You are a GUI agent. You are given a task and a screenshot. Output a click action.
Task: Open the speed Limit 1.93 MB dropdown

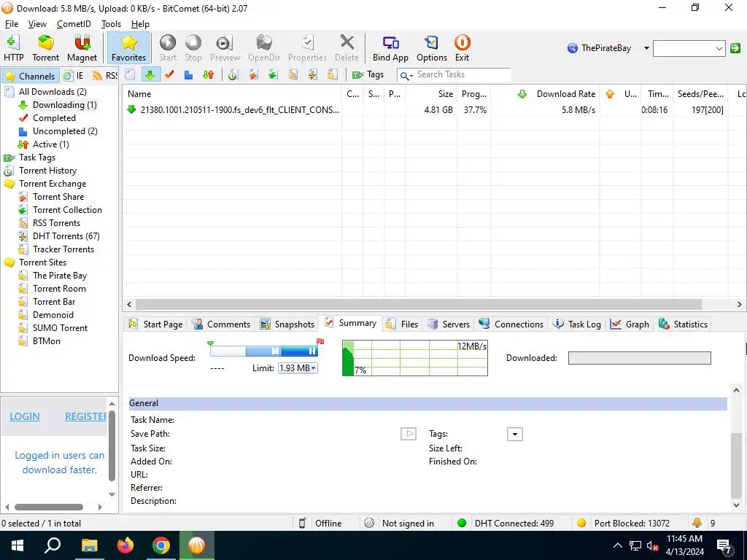(x=298, y=368)
